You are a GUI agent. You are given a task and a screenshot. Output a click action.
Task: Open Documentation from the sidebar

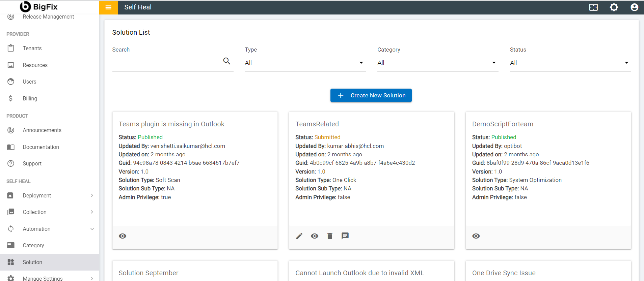point(41,147)
